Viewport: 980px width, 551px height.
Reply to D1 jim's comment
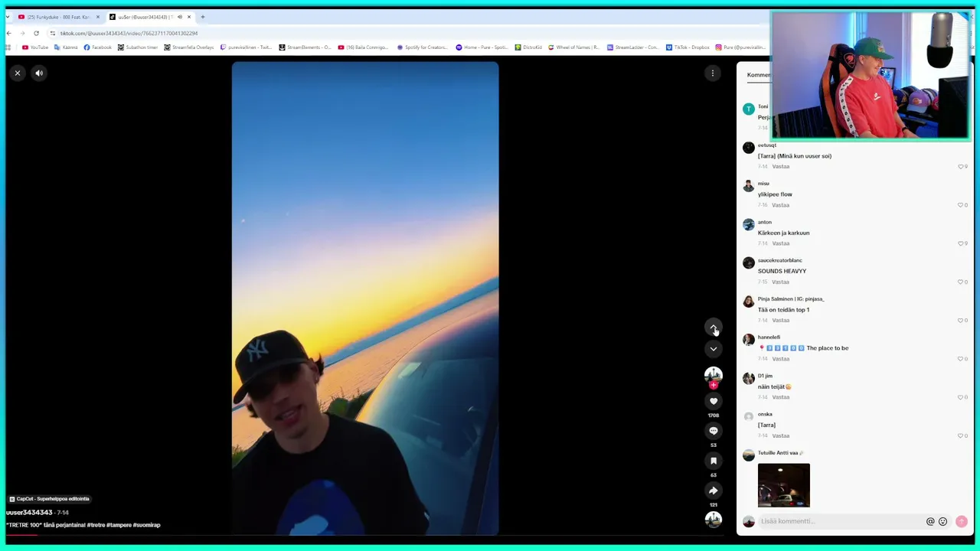(780, 397)
